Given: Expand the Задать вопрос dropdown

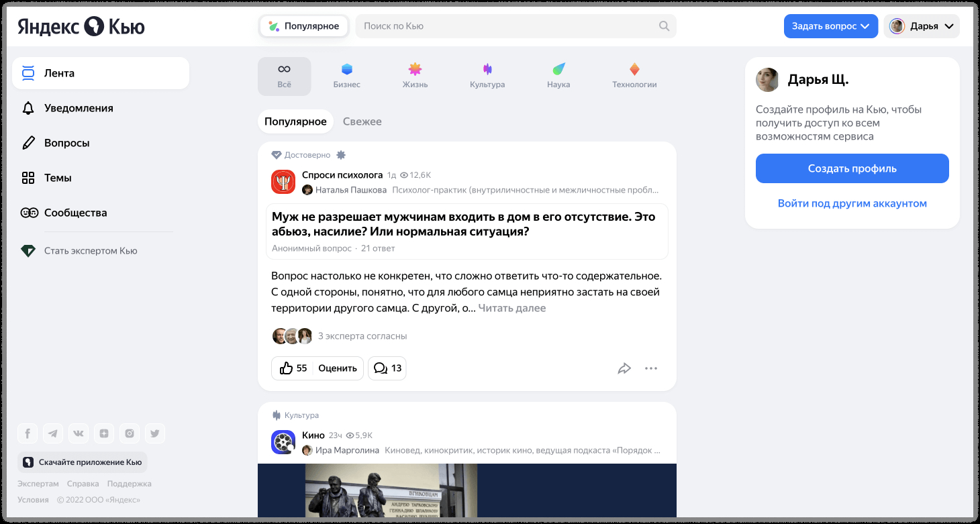Looking at the screenshot, I should pyautogui.click(x=831, y=26).
